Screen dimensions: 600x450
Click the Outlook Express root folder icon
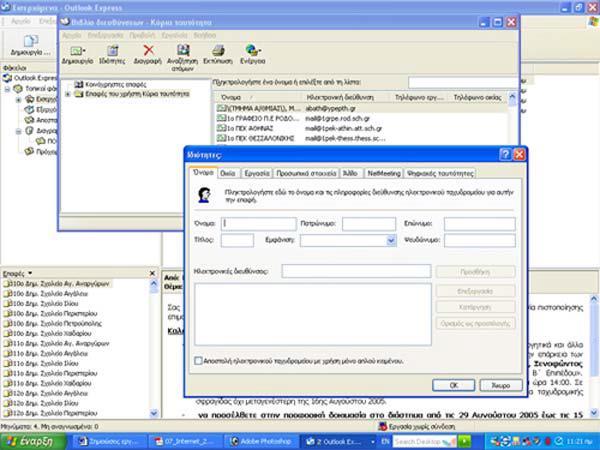tap(7, 78)
